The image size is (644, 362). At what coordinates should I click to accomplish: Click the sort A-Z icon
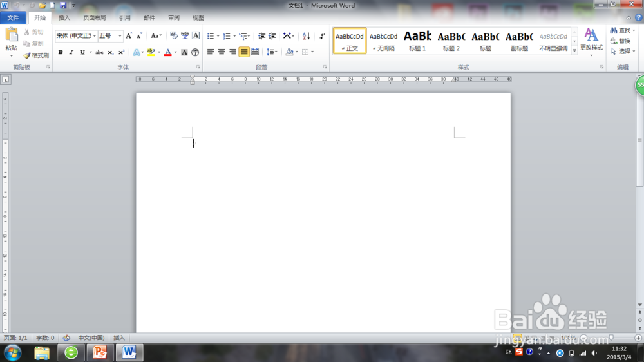(306, 36)
